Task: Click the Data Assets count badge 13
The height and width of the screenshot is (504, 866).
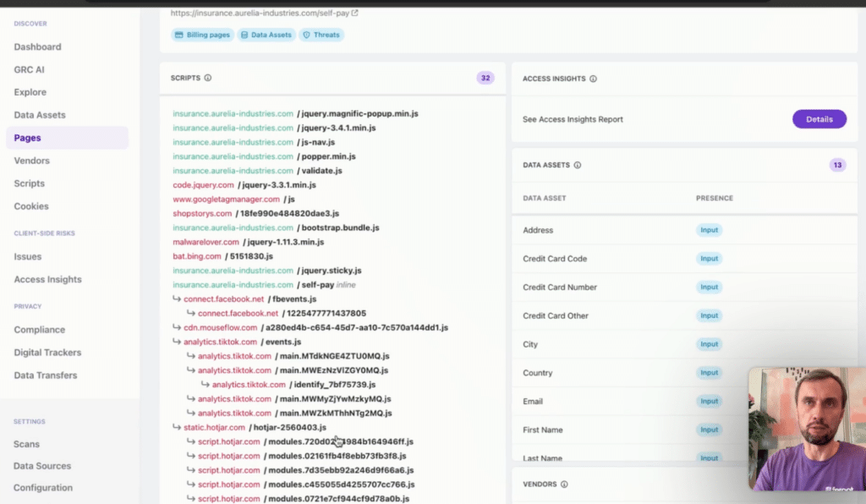Action: 837,165
